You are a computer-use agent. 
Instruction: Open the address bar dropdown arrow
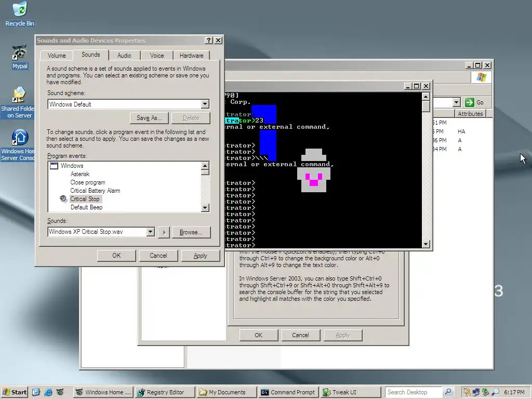tap(456, 102)
